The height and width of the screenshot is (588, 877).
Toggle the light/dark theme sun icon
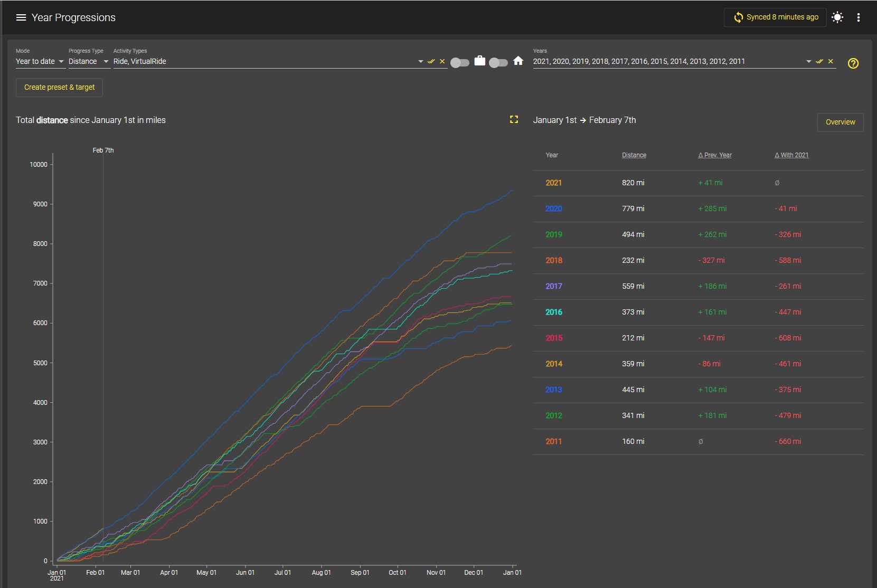837,17
